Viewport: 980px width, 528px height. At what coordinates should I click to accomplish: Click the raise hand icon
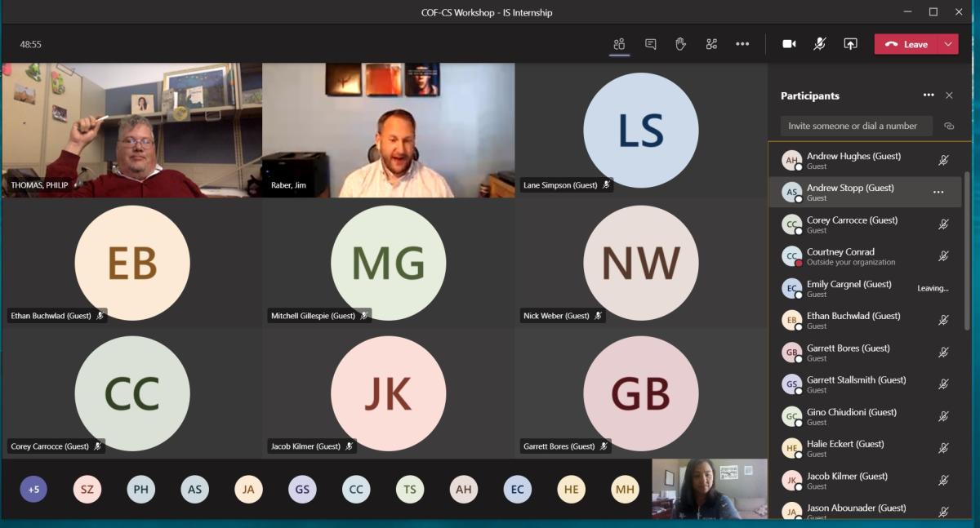[680, 44]
